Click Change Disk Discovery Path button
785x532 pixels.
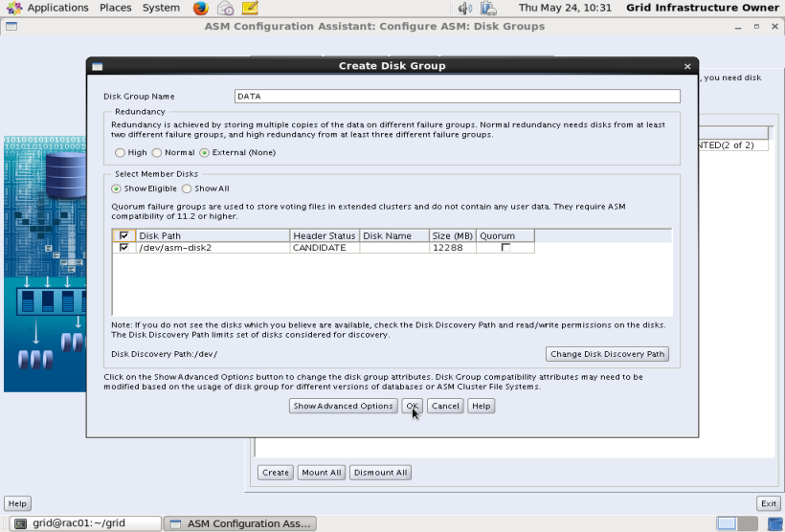click(x=607, y=354)
